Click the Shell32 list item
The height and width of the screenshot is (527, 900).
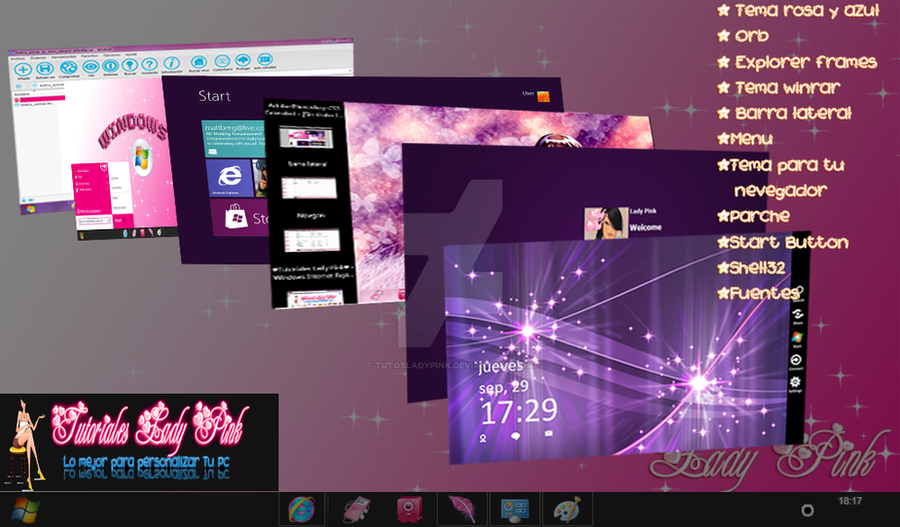pos(751,268)
